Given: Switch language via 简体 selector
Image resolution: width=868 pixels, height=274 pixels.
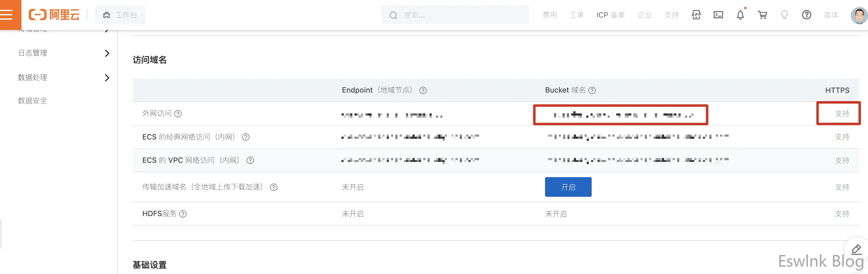Looking at the screenshot, I should pos(831,15).
